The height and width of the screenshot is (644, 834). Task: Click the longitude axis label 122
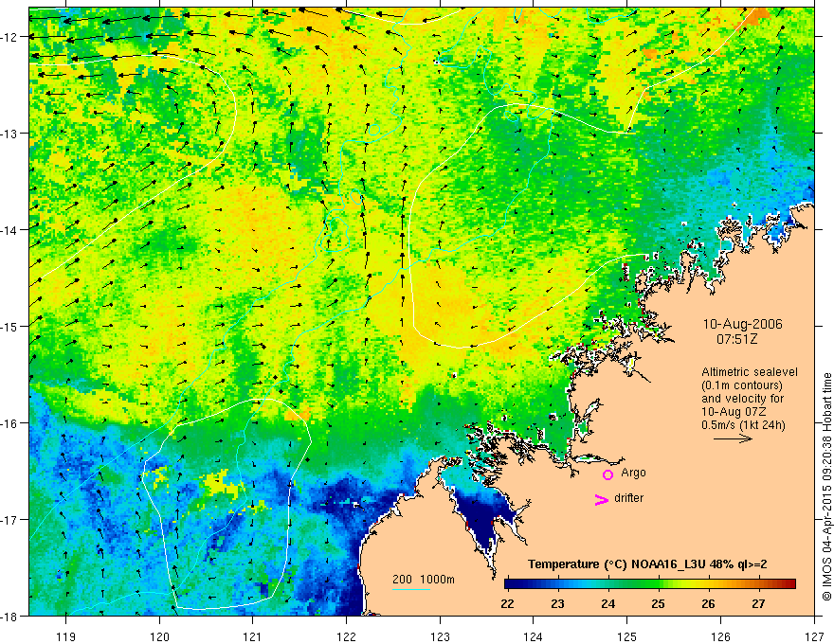[x=346, y=636]
